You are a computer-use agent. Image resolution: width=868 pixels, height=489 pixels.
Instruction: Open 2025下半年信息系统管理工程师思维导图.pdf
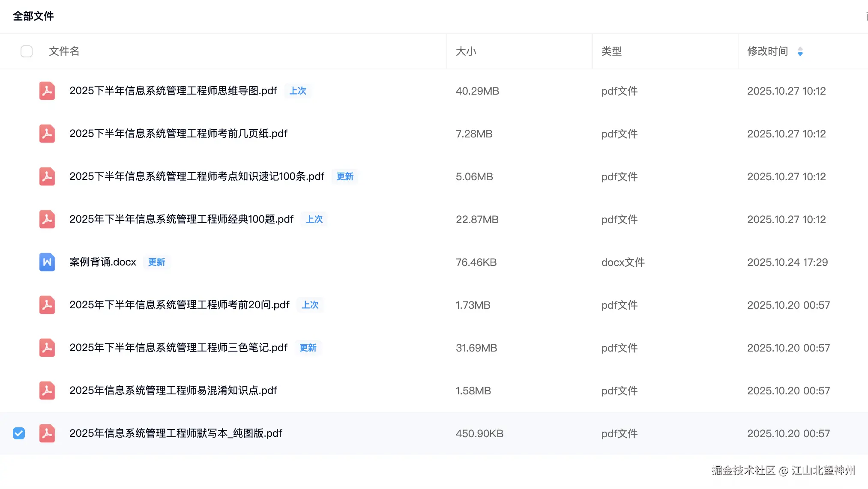(173, 91)
